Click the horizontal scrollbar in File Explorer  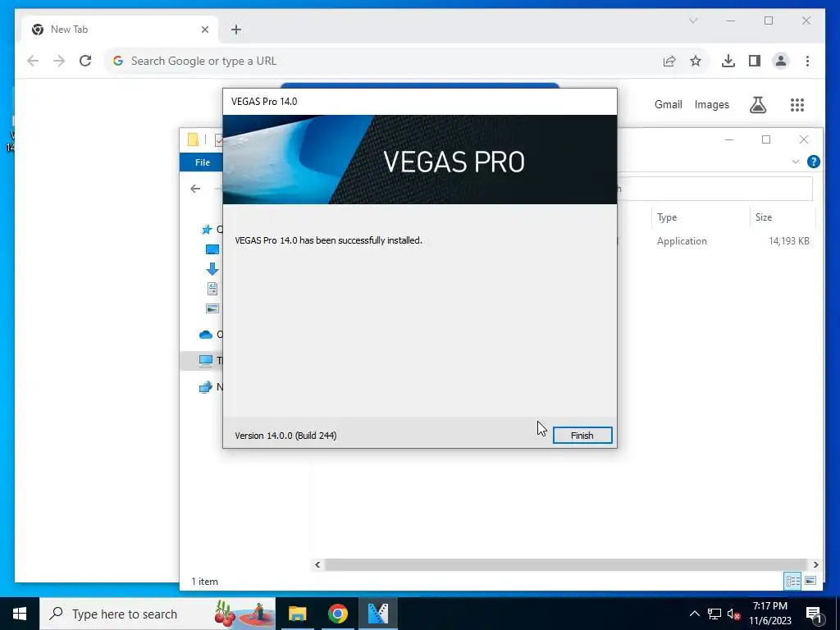point(566,564)
